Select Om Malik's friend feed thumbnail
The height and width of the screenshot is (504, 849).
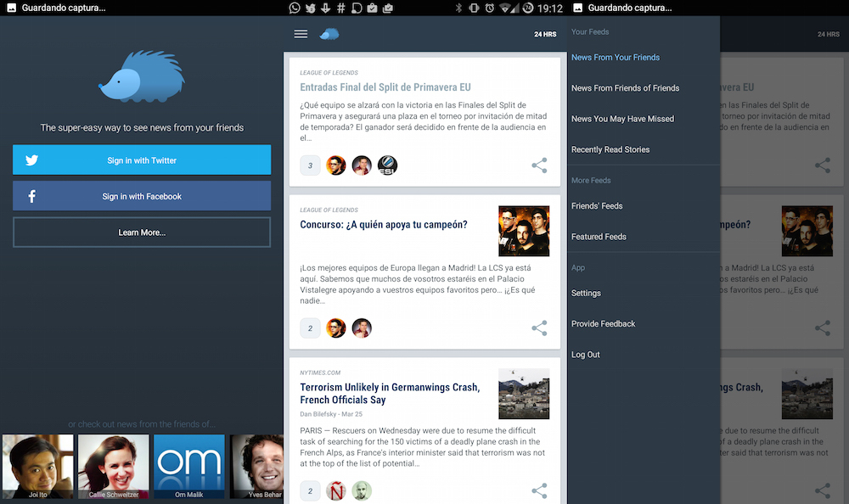tap(188, 466)
